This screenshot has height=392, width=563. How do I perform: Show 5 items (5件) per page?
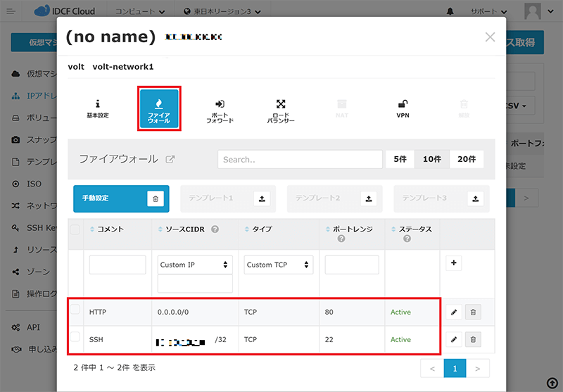tap(400, 160)
